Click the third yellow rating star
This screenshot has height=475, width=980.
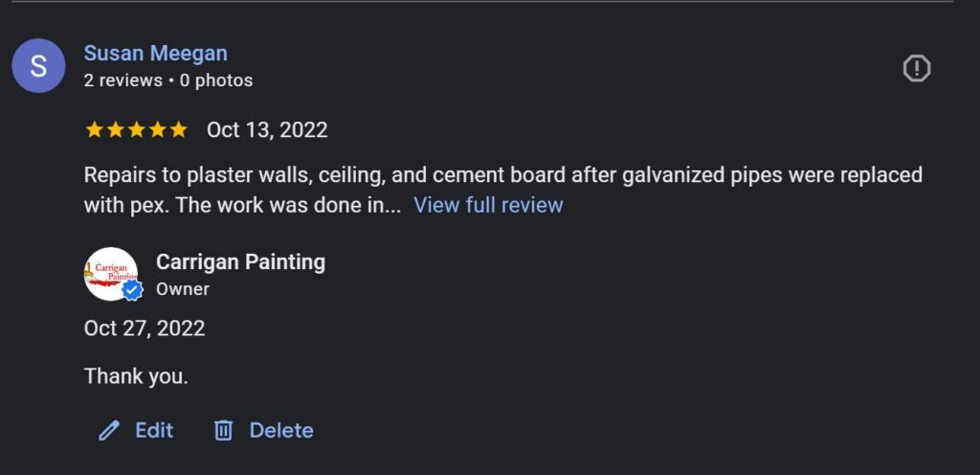[x=137, y=130]
